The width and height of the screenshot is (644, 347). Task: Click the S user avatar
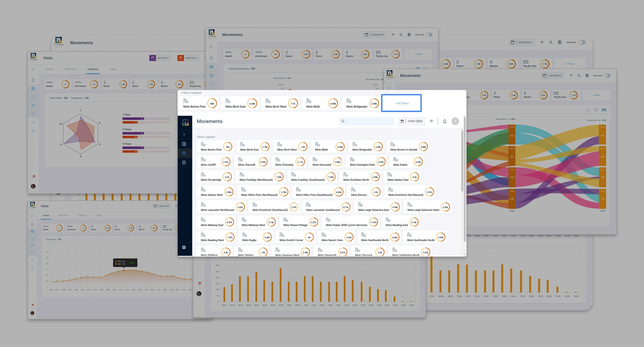coord(455,121)
